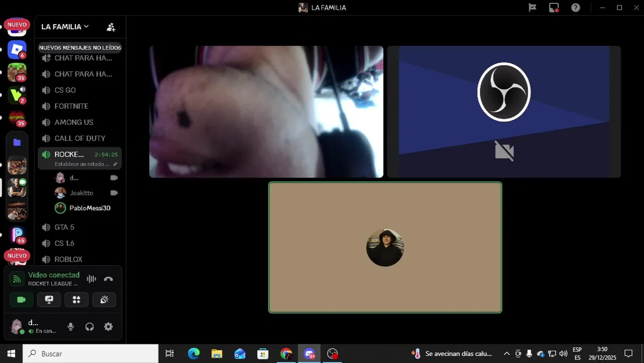The height and width of the screenshot is (363, 644).
Task: Open the help question mark icon
Action: coord(575,8)
